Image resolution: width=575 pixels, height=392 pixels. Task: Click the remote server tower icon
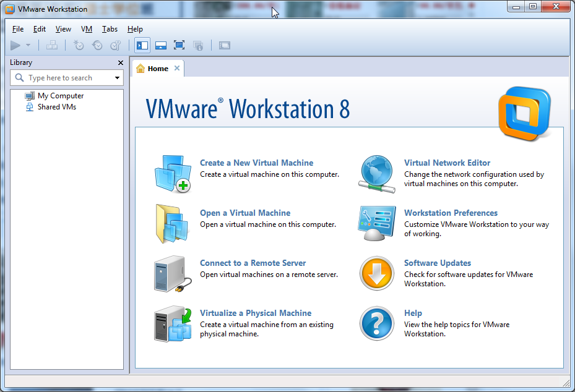tap(173, 274)
